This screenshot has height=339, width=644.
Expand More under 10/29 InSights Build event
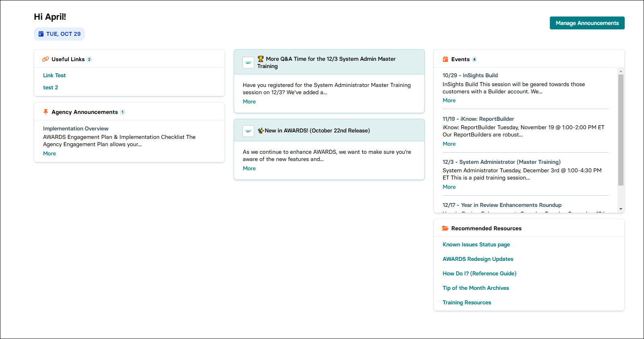pyautogui.click(x=449, y=100)
